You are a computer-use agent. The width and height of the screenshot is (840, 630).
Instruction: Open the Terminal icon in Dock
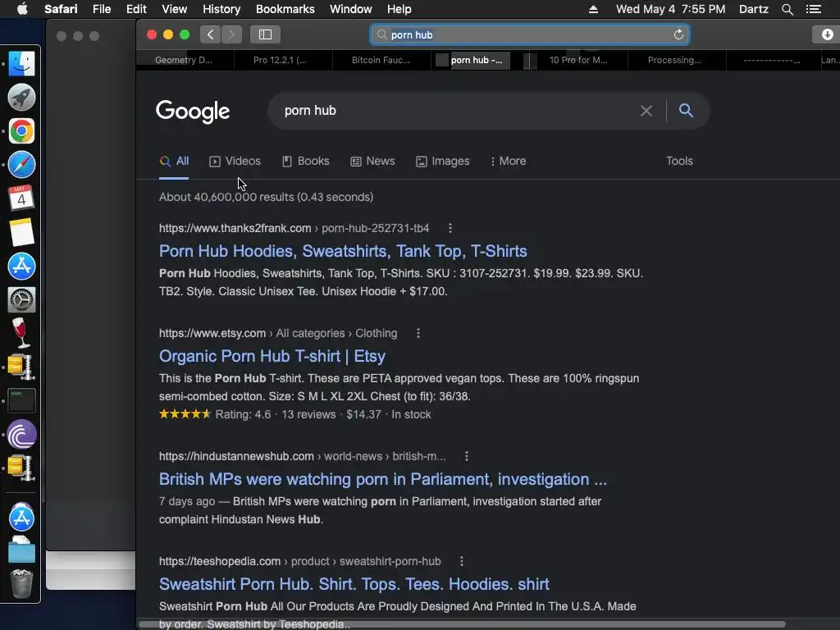point(21,400)
